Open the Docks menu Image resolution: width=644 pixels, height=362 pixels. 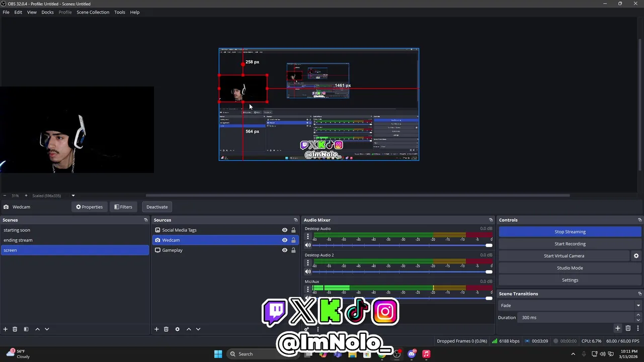coord(47,12)
